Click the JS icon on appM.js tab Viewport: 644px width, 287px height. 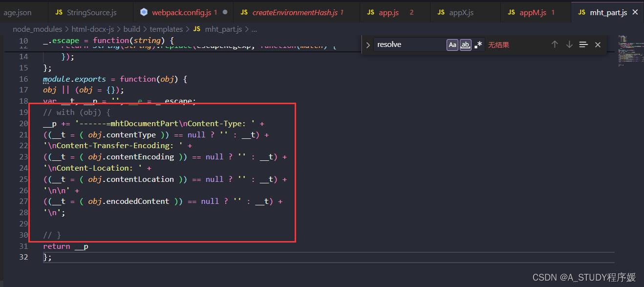point(511,12)
